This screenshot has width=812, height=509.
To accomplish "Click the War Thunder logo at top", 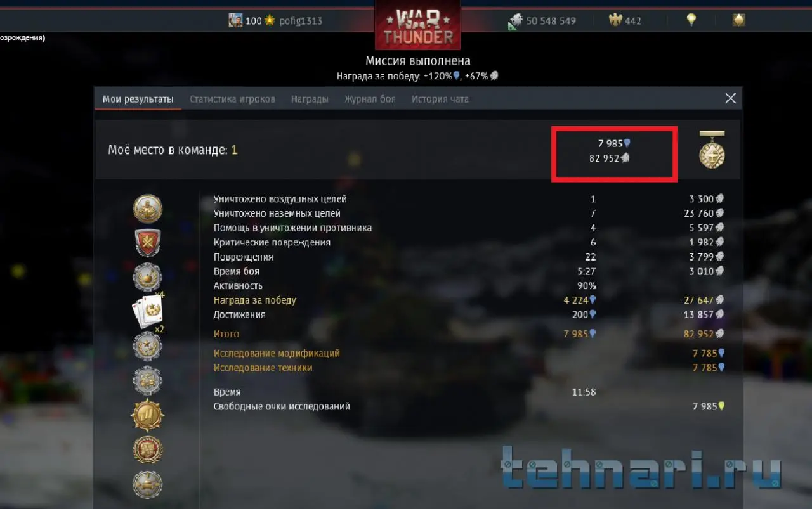I will point(417,25).
